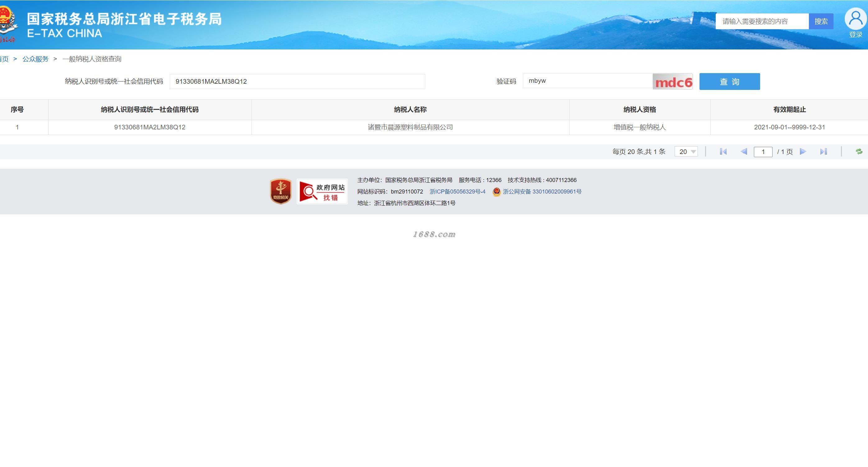Go to previous page arrow icon
This screenshot has width=868, height=467.
point(744,152)
